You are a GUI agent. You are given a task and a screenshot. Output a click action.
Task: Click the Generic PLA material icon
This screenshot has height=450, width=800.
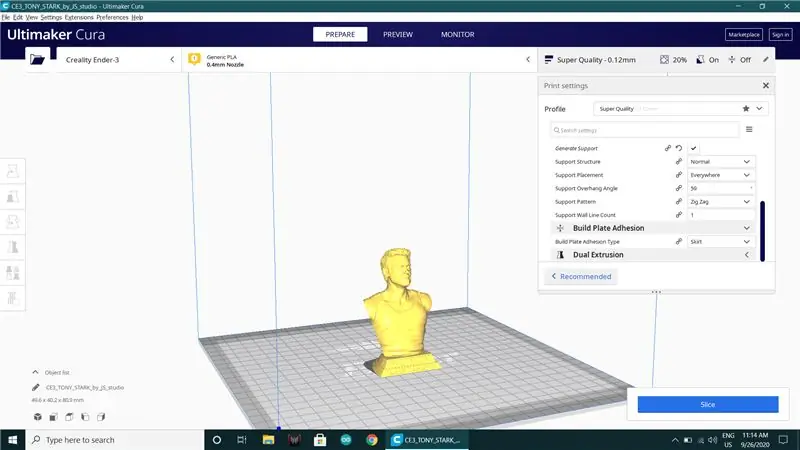pos(194,59)
